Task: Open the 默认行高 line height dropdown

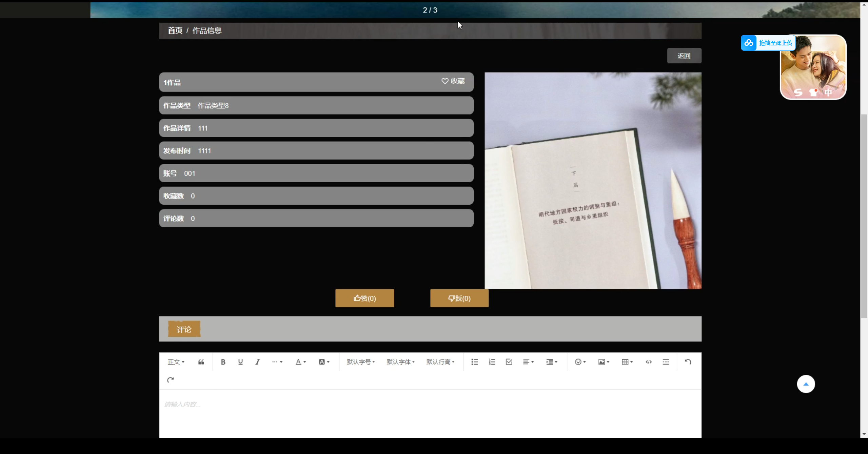Action: coord(440,362)
